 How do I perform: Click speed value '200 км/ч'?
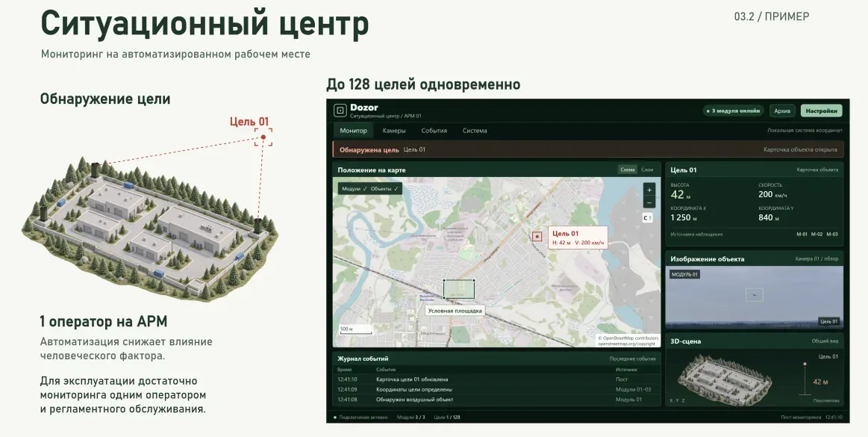(772, 194)
